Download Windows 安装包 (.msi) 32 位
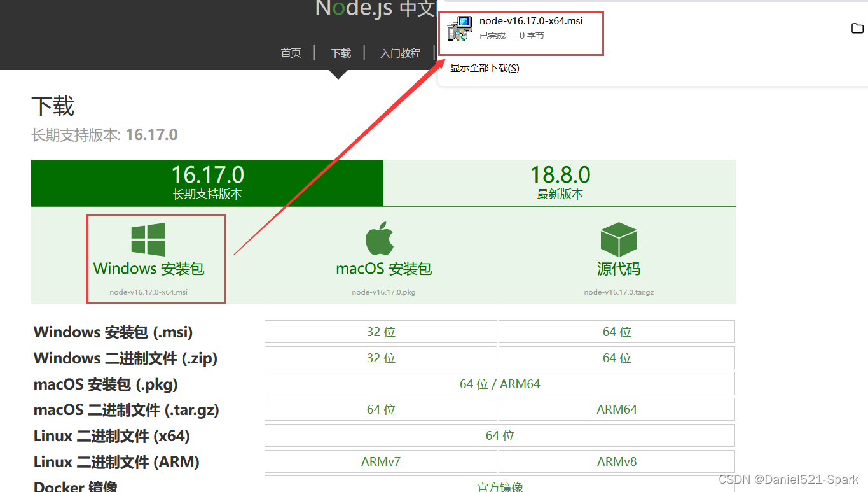The width and height of the screenshot is (868, 492). (x=381, y=332)
